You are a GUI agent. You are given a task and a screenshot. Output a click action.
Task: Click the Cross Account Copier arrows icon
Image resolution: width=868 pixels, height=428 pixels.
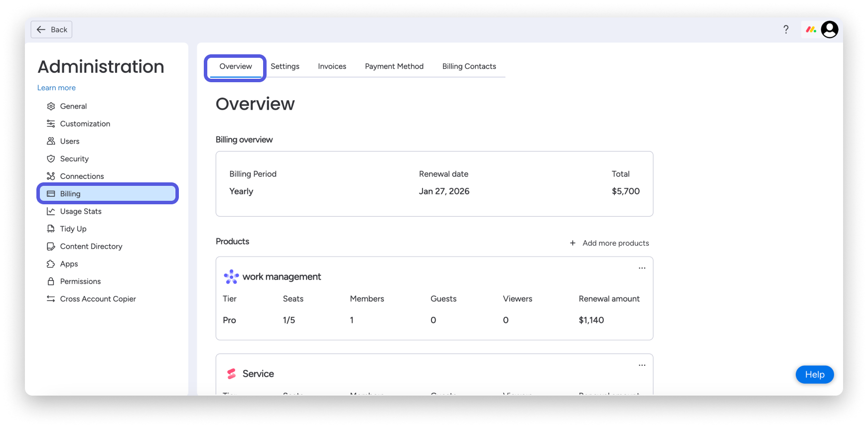pos(51,299)
